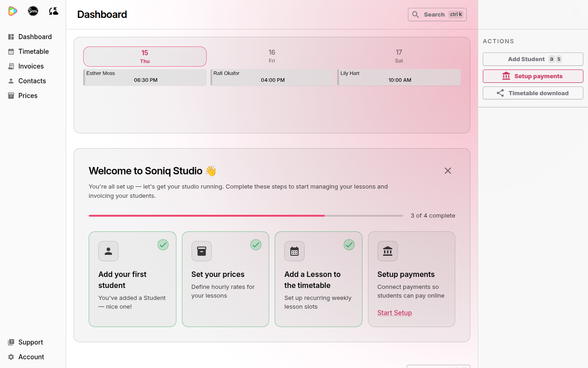Click 'Define hourly rates for your lessons' text
The width and height of the screenshot is (588, 368).
(223, 291)
